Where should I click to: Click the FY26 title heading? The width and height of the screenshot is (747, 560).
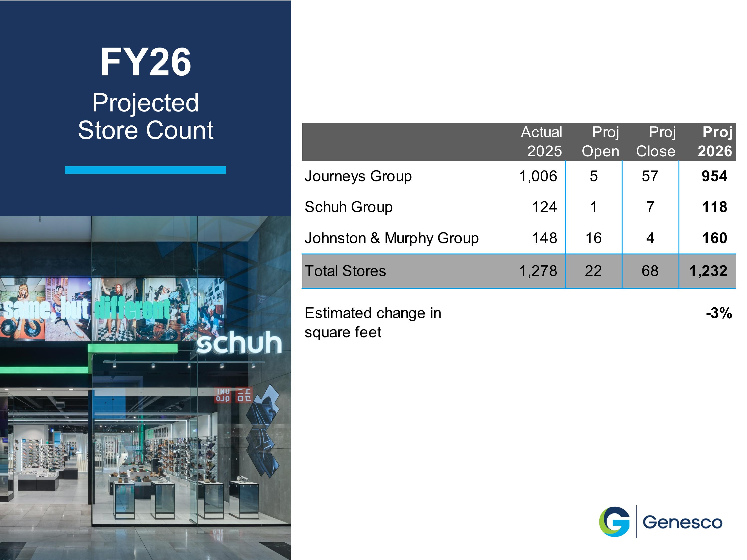(146, 62)
